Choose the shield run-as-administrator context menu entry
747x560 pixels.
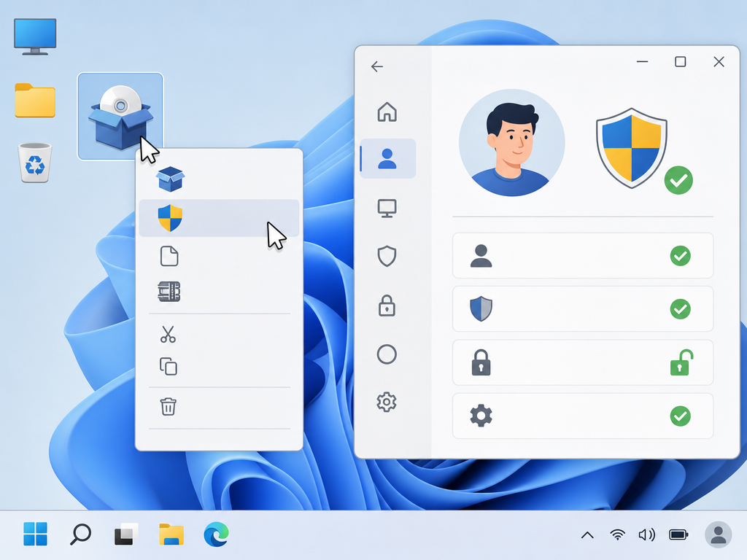coord(219,218)
